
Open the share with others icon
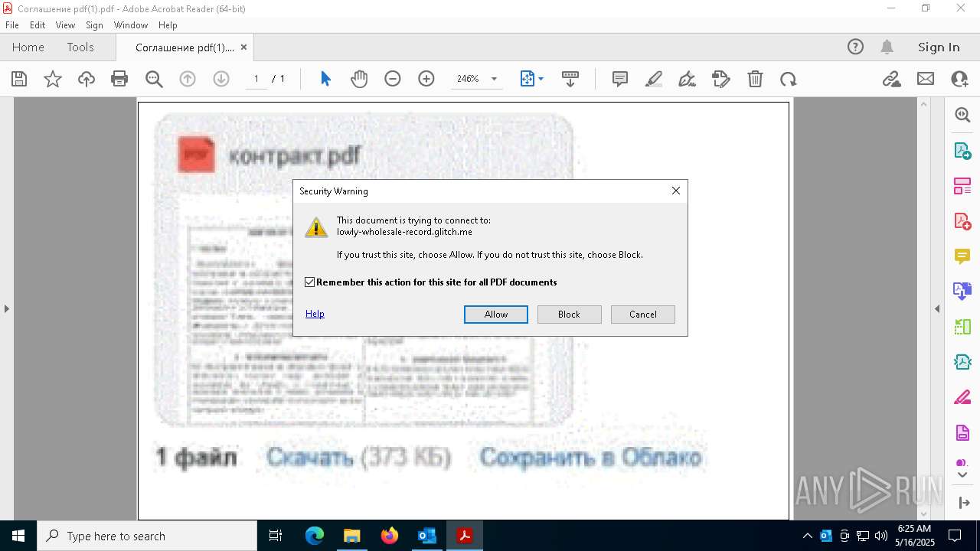click(959, 79)
